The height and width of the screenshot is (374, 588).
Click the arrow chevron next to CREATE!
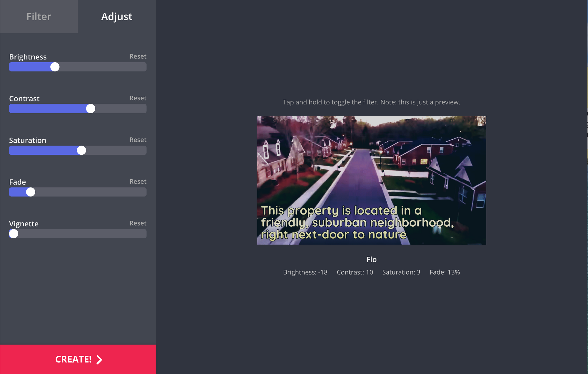pos(100,360)
